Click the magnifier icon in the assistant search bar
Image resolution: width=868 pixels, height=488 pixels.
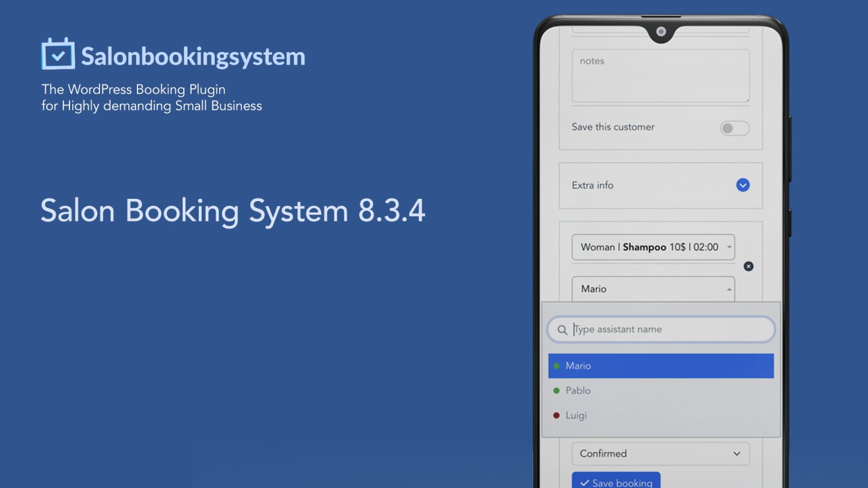point(563,329)
